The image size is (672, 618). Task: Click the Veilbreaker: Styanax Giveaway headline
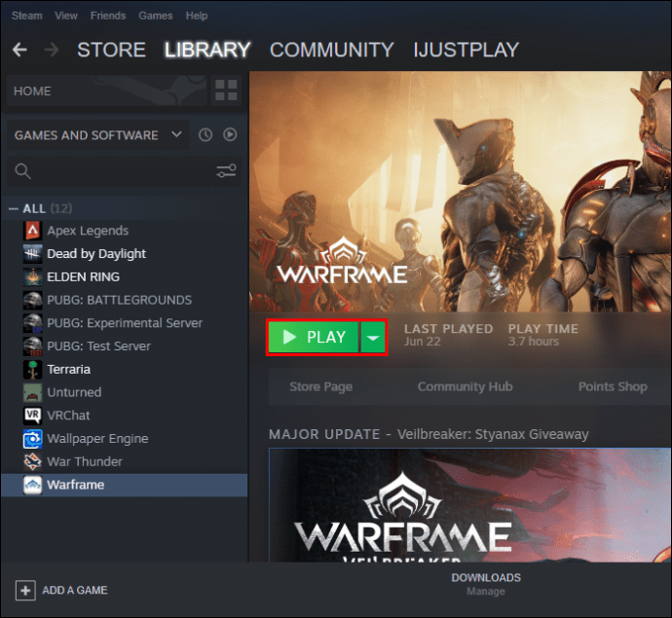click(x=493, y=434)
